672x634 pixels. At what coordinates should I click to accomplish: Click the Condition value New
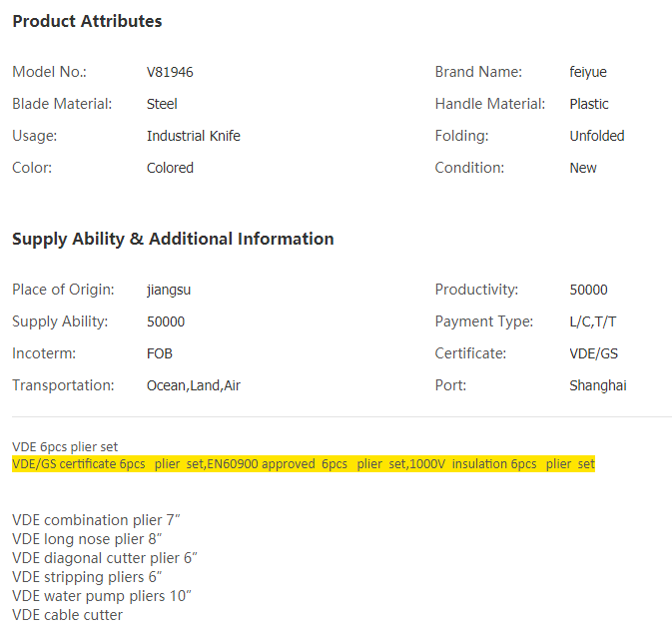coord(583,168)
